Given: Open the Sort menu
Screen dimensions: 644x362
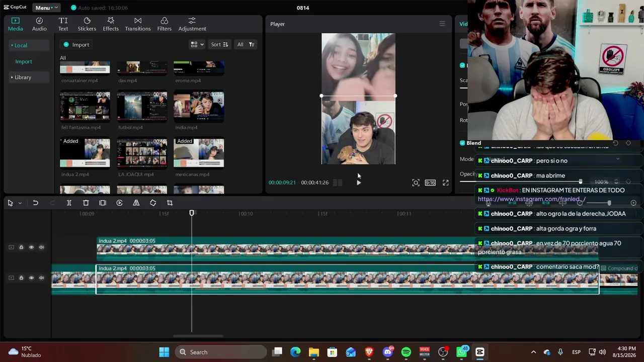Looking at the screenshot, I should click(x=219, y=44).
